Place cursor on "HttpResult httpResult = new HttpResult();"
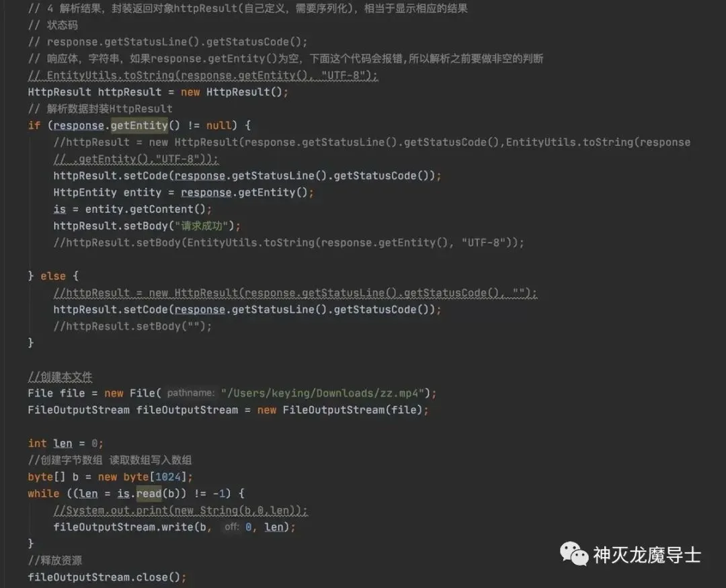 coord(158,91)
